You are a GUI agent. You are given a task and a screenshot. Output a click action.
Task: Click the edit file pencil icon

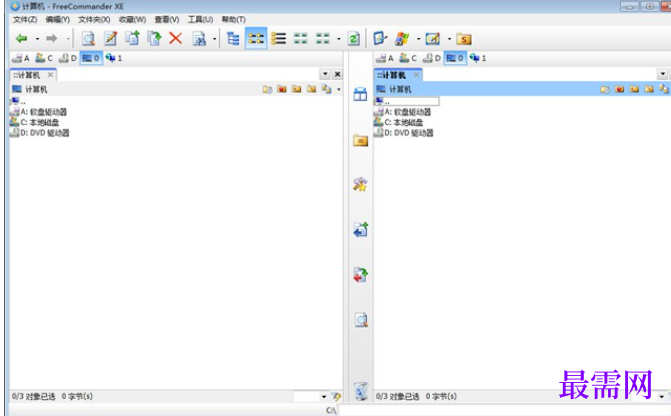point(110,39)
